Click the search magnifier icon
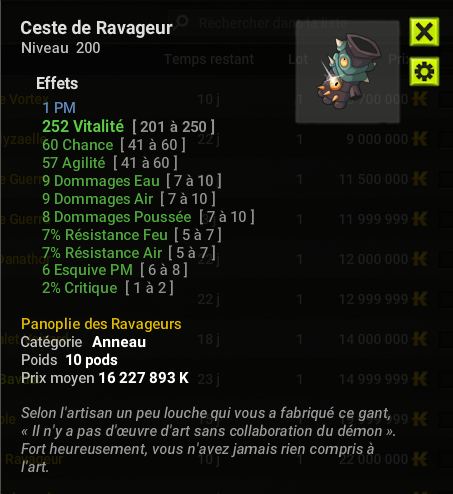Image resolution: width=453 pixels, height=494 pixels. [x=182, y=22]
